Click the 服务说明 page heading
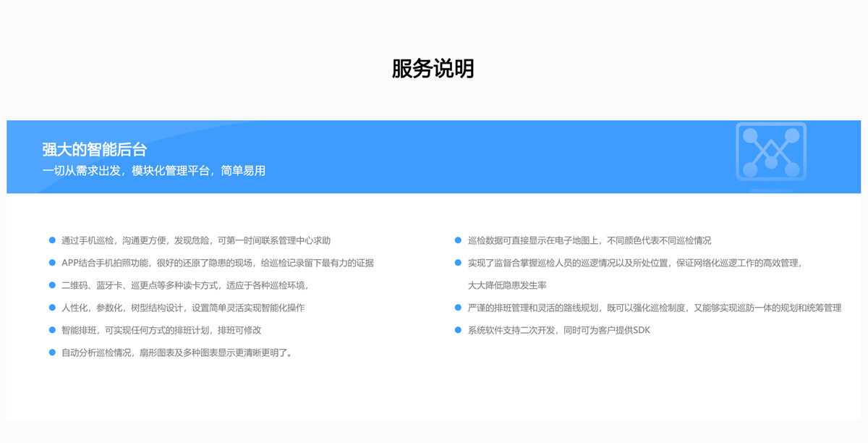This screenshot has width=868, height=443. (x=433, y=69)
